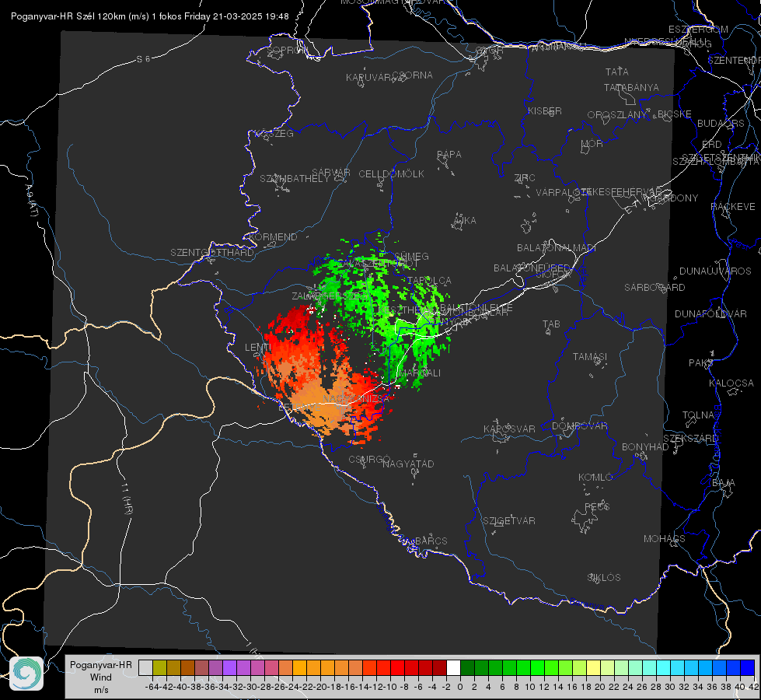Select the TAMASI town label
Screen dimensions: 761x700
point(590,356)
